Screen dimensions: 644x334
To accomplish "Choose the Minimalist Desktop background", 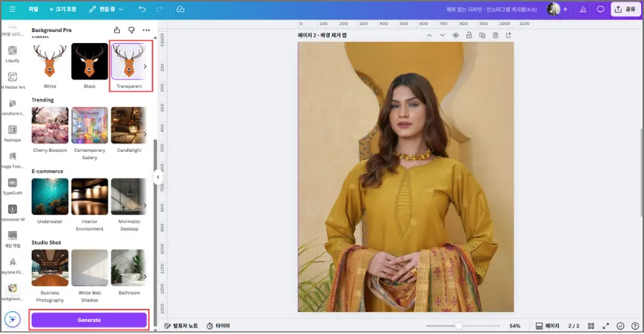I will coord(128,196).
